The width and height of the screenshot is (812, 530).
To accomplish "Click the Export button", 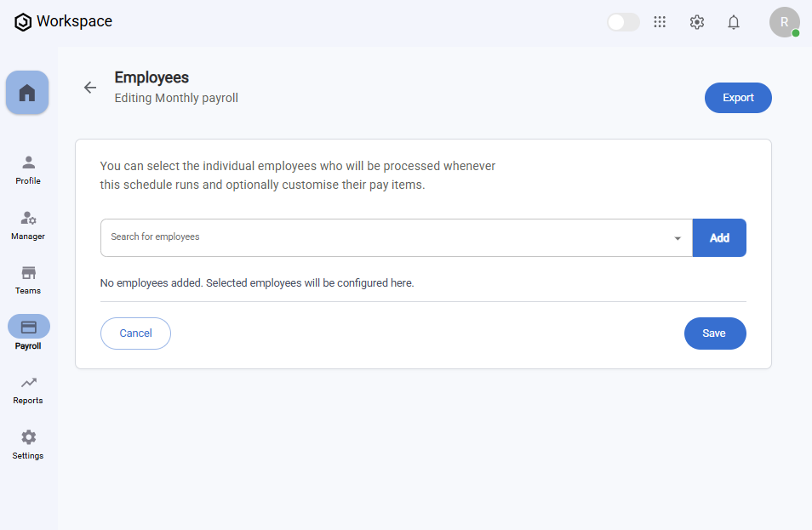I will click(x=738, y=98).
